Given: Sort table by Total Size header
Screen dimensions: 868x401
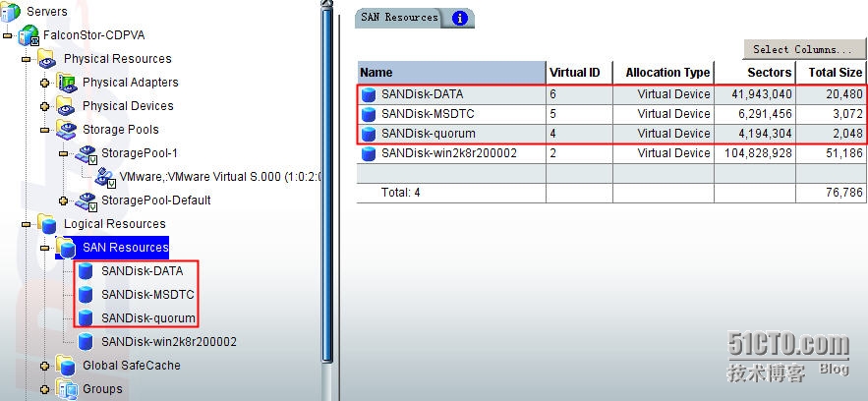Looking at the screenshot, I should pyautogui.click(x=831, y=73).
